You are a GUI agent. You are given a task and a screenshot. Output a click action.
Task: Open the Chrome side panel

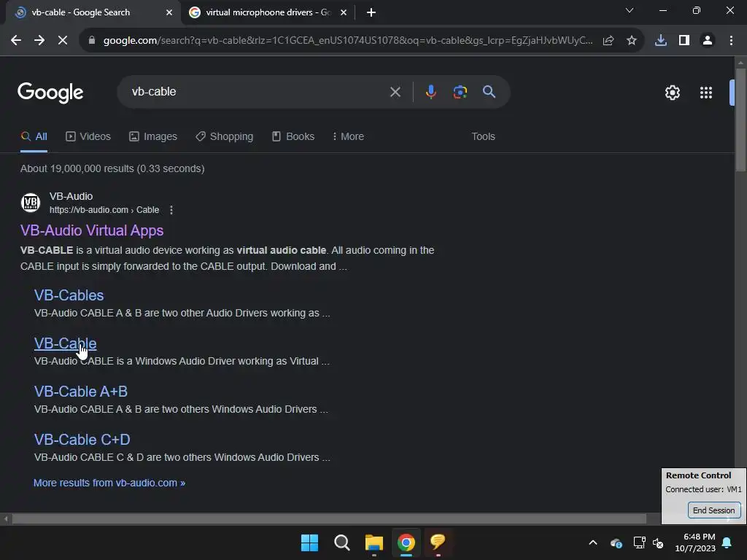[684, 41]
